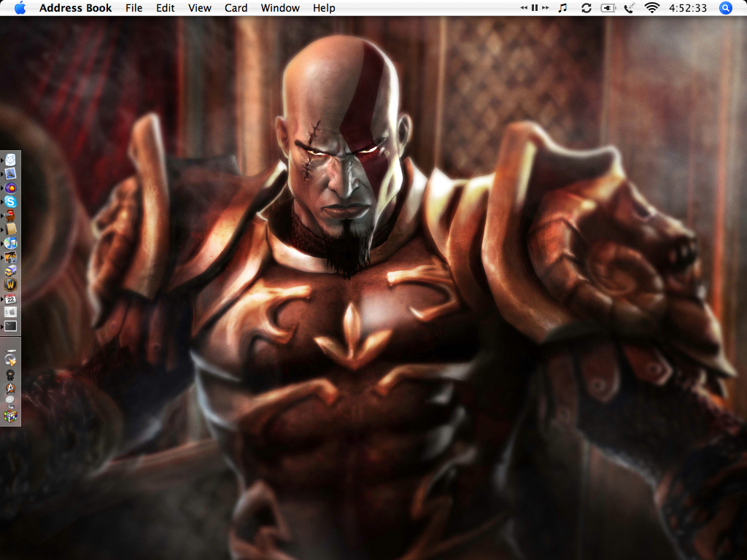This screenshot has height=560, width=747.
Task: Click the Rubik's cube dock icon
Action: (11, 416)
